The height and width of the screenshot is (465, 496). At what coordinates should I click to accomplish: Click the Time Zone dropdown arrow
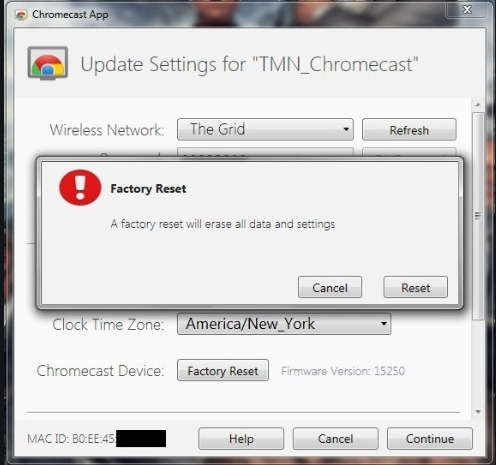(x=384, y=324)
